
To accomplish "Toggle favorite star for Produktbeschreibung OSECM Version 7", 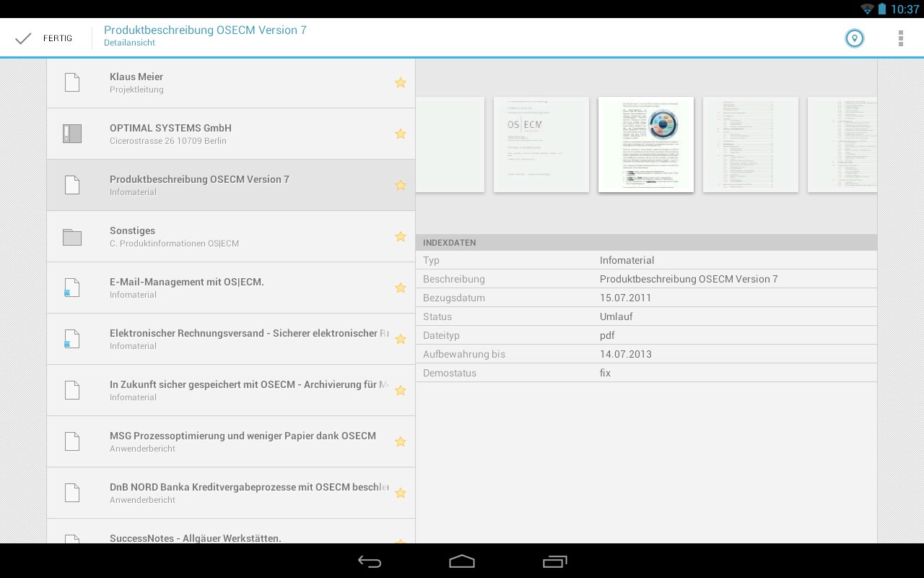I will tap(401, 186).
